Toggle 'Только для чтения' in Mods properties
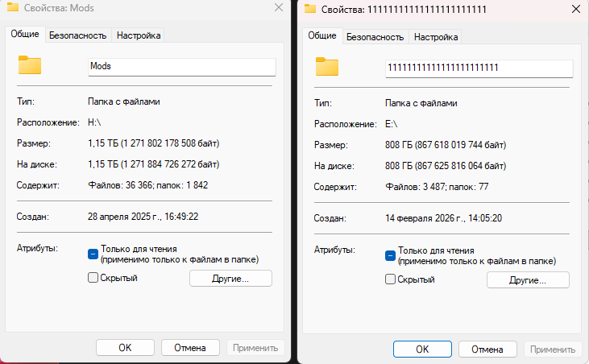The width and height of the screenshot is (589, 364). pyautogui.click(x=93, y=254)
